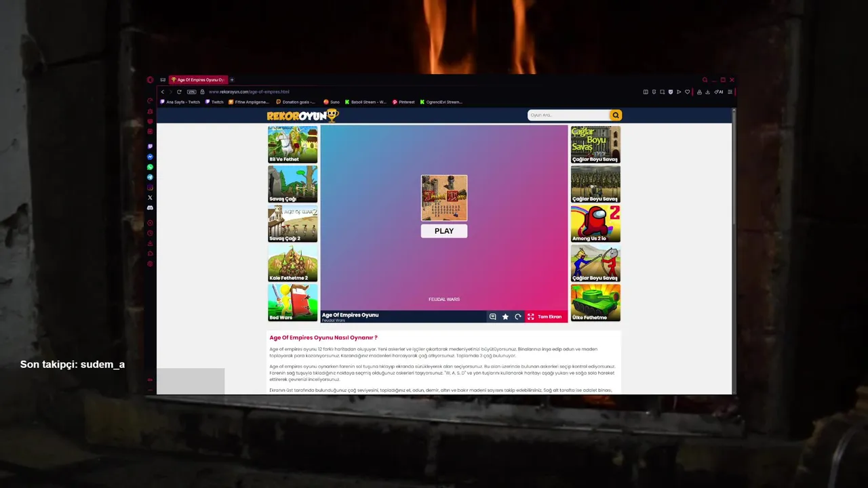Open the sidebar Downloads icon

[150, 244]
